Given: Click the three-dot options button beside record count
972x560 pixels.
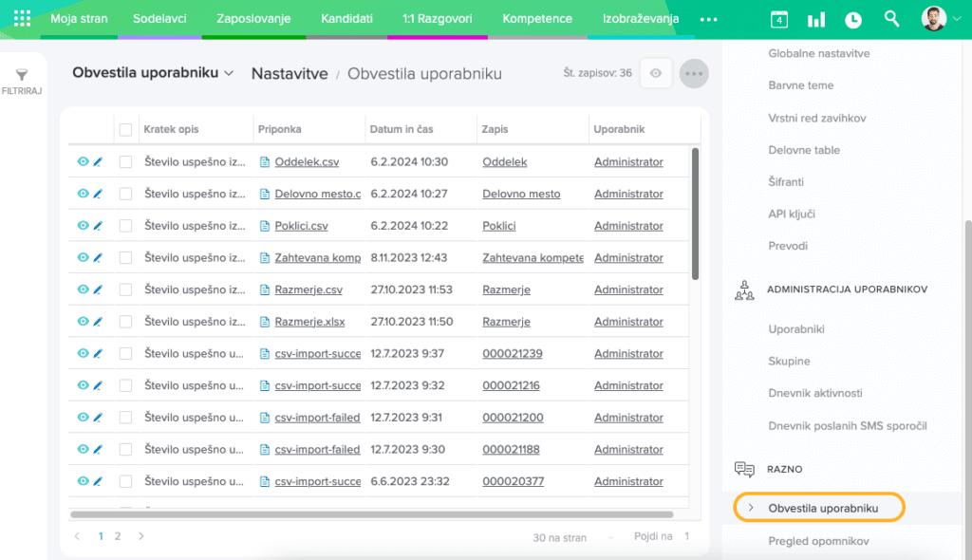Looking at the screenshot, I should [x=694, y=73].
